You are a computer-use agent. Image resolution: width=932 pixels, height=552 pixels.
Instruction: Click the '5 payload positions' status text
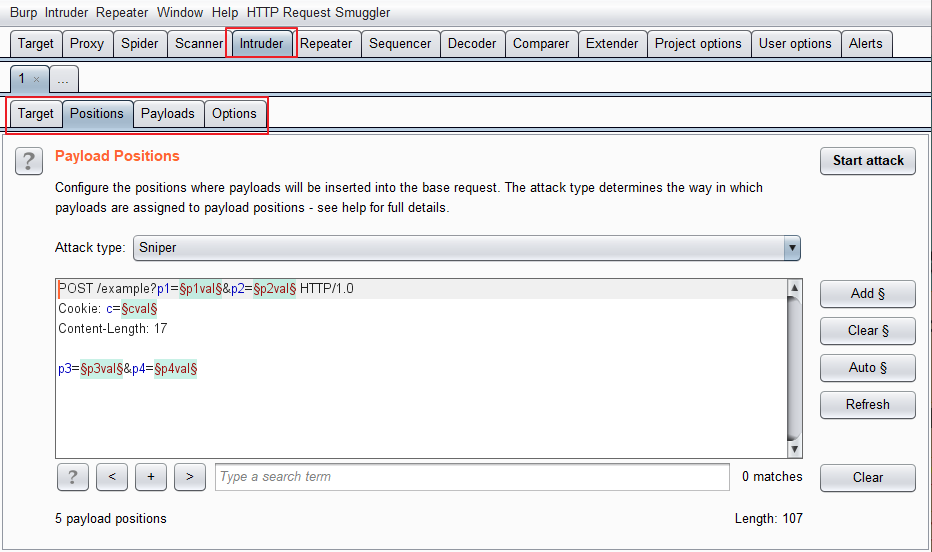pos(111,519)
